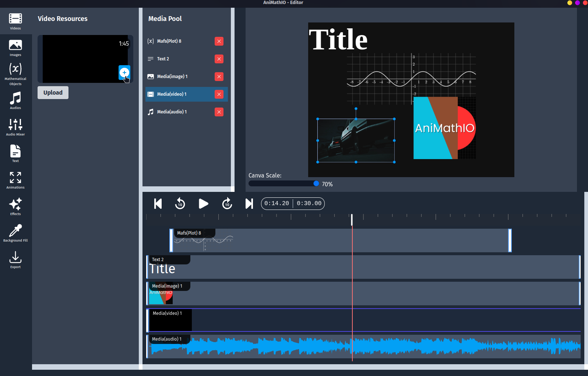Skip to the start of timeline

tap(158, 204)
